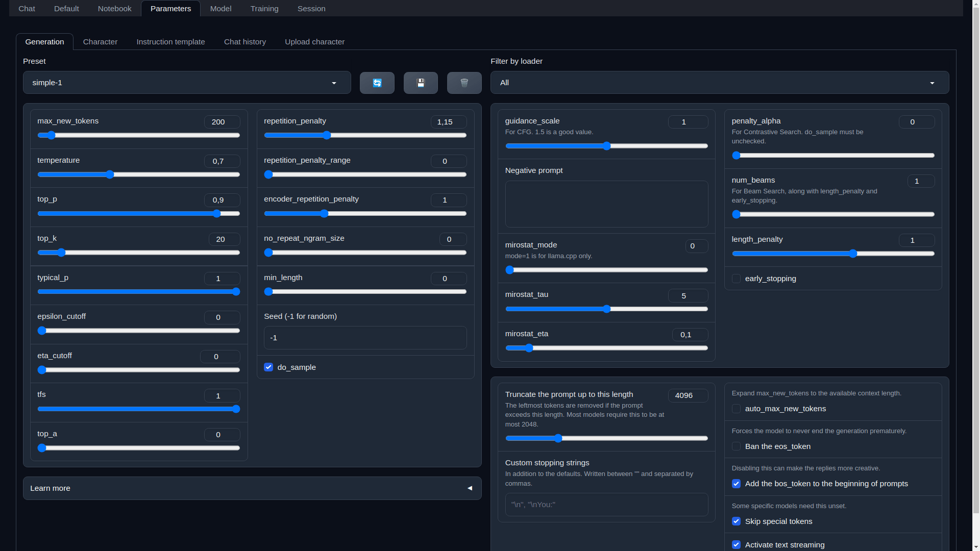Click the load preset icon
The width and height of the screenshot is (980, 551).
(377, 82)
